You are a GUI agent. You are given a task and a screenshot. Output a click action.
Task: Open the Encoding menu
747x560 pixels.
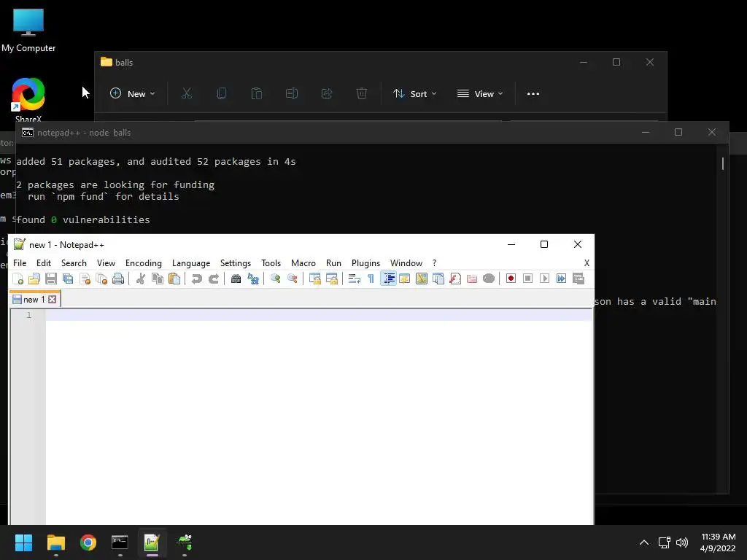click(144, 262)
